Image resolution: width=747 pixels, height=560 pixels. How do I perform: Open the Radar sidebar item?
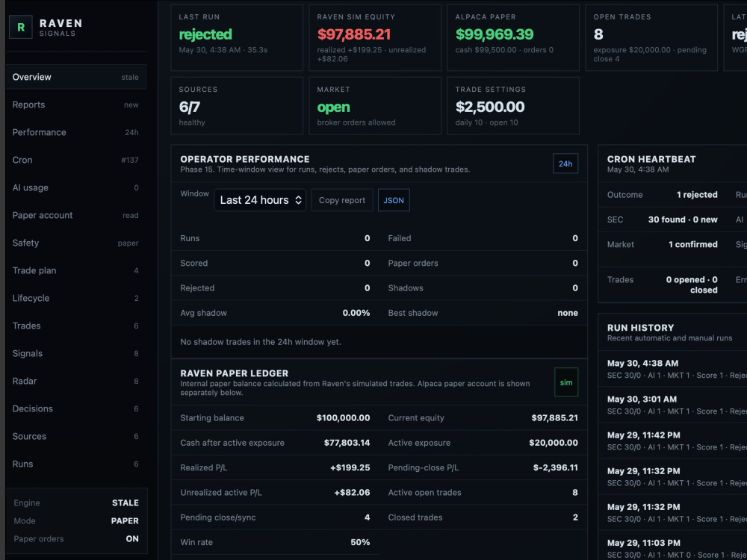pos(75,381)
